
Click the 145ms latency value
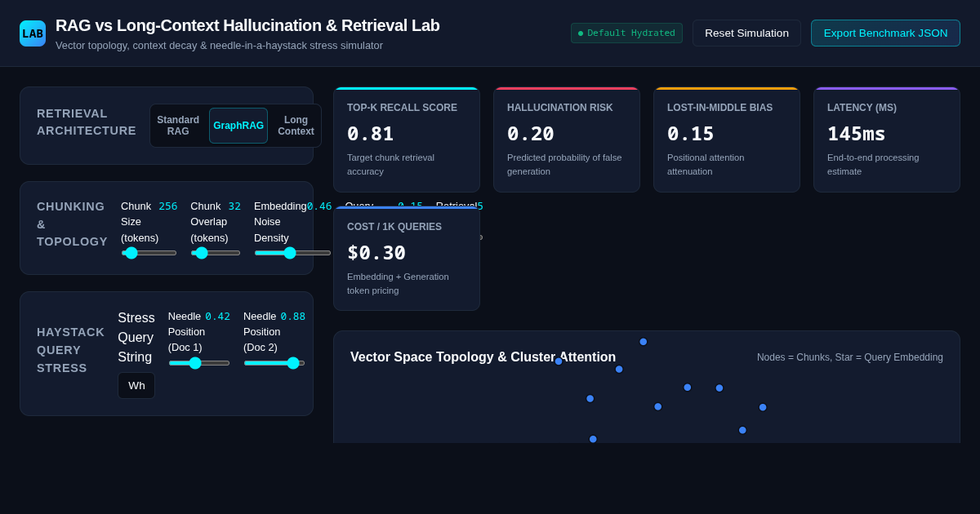pyautogui.click(x=857, y=134)
